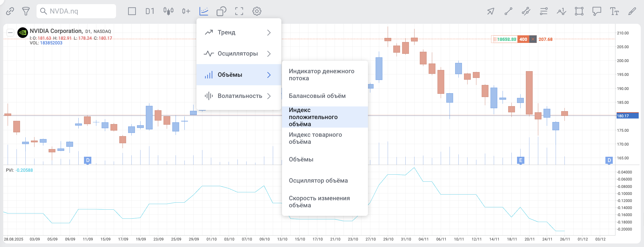Click the NVIDIA logo next to the chart title
Screen dimensions: 644x247
click(x=23, y=32)
